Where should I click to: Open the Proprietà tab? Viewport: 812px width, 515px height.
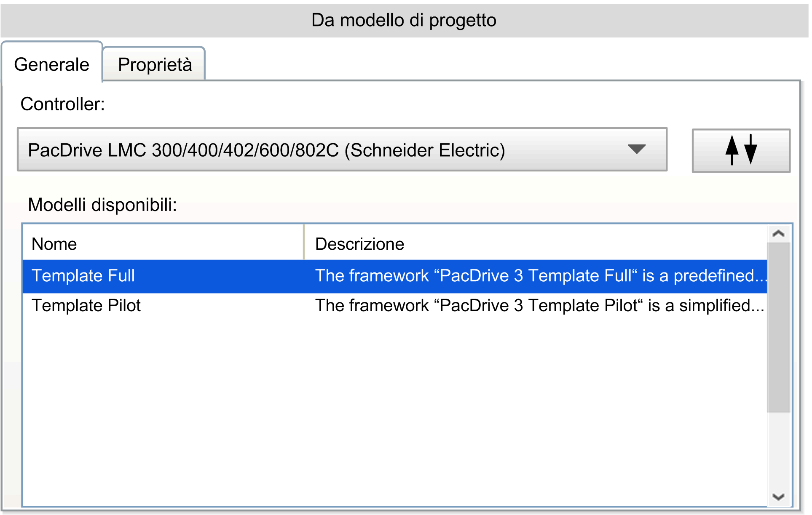point(155,64)
